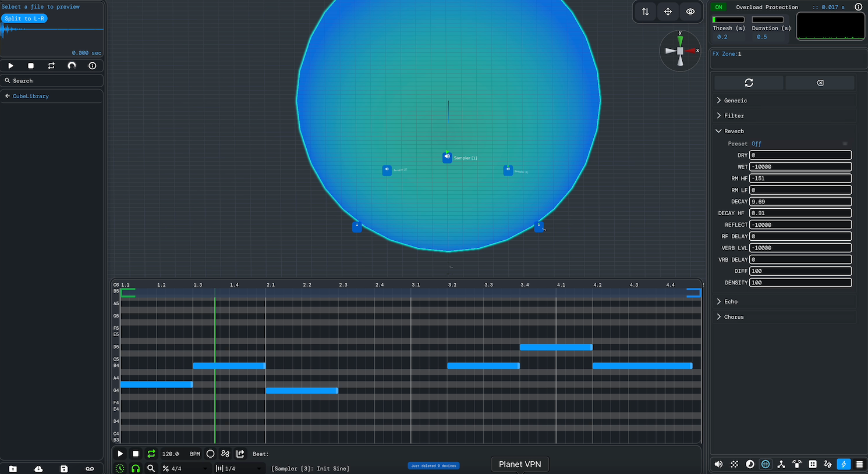The width and height of the screenshot is (868, 474).
Task: Expand the Filter section
Action: tap(785, 116)
